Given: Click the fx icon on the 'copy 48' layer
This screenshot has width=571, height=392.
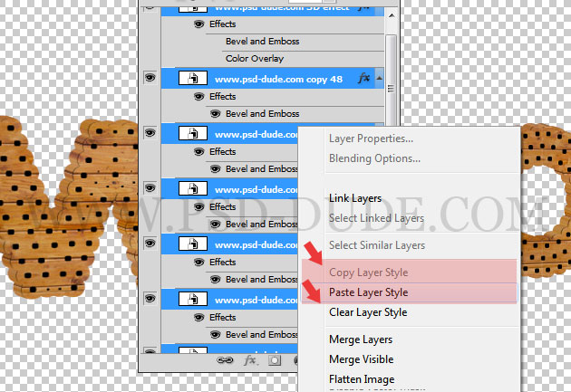Looking at the screenshot, I should [x=363, y=78].
